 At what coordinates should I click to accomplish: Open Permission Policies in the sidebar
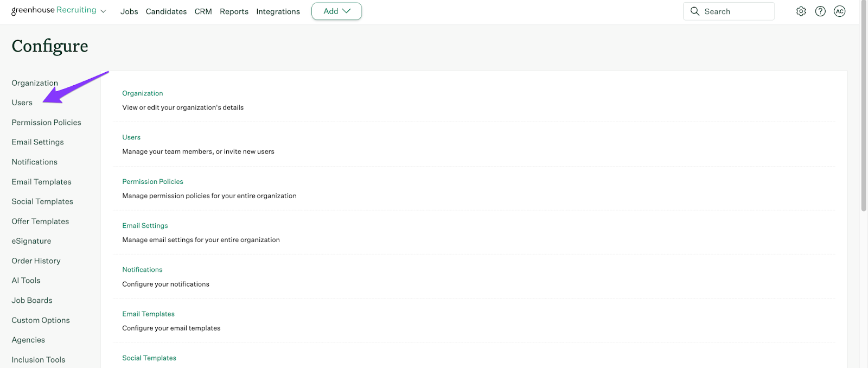47,123
